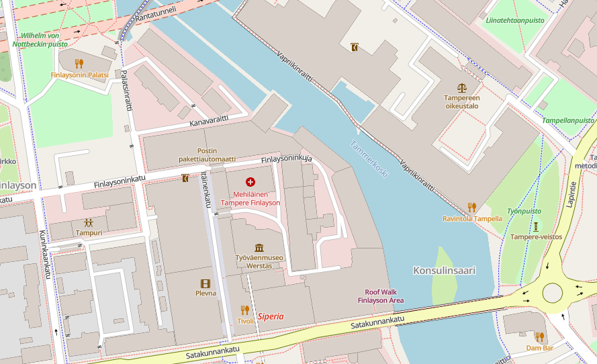Click the Plevna cinema film icon

(x=205, y=283)
